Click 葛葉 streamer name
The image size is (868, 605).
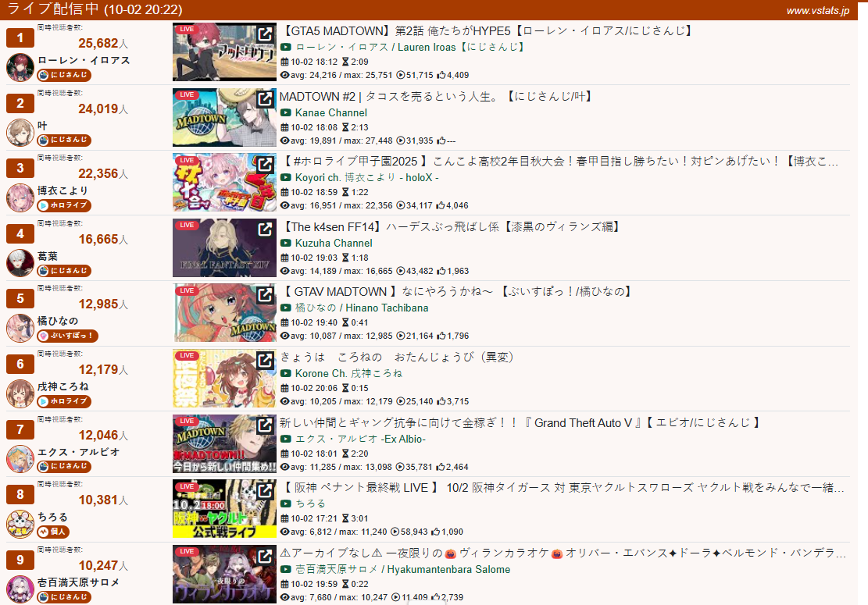(x=48, y=256)
